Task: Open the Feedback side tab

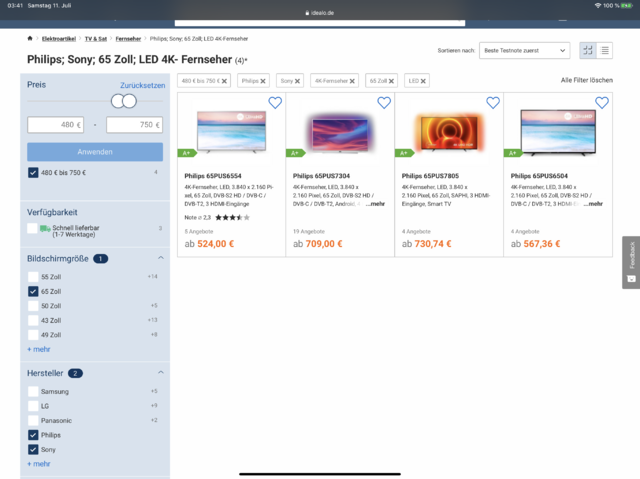Action: tap(631, 262)
